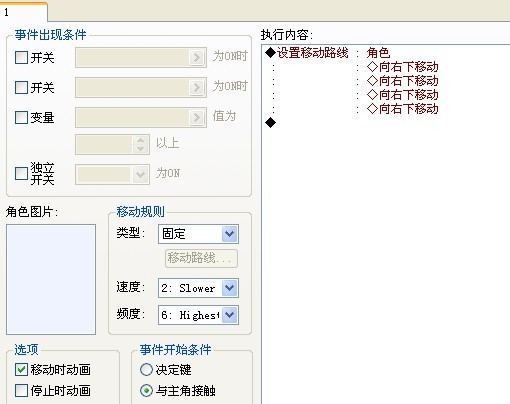Click the first switch name field
Screen dimensions: 510x404
pyautogui.click(x=132, y=57)
